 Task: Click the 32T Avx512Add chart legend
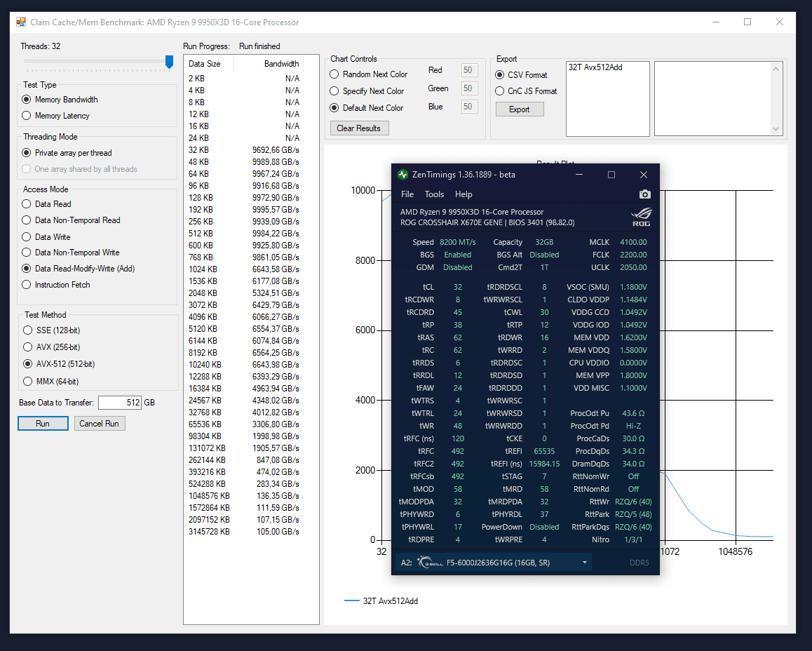tap(381, 600)
